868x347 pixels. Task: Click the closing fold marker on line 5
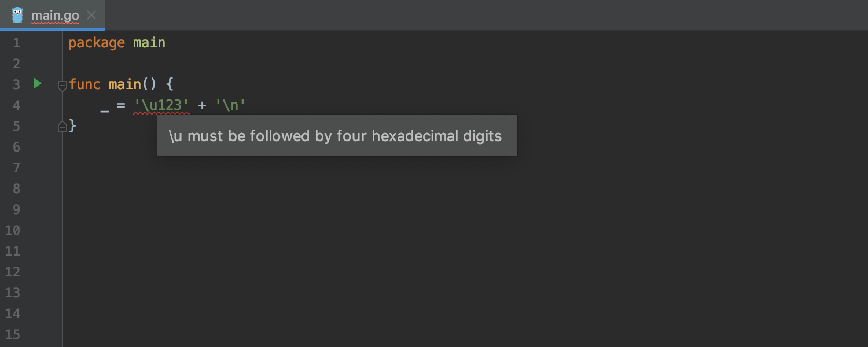point(62,126)
